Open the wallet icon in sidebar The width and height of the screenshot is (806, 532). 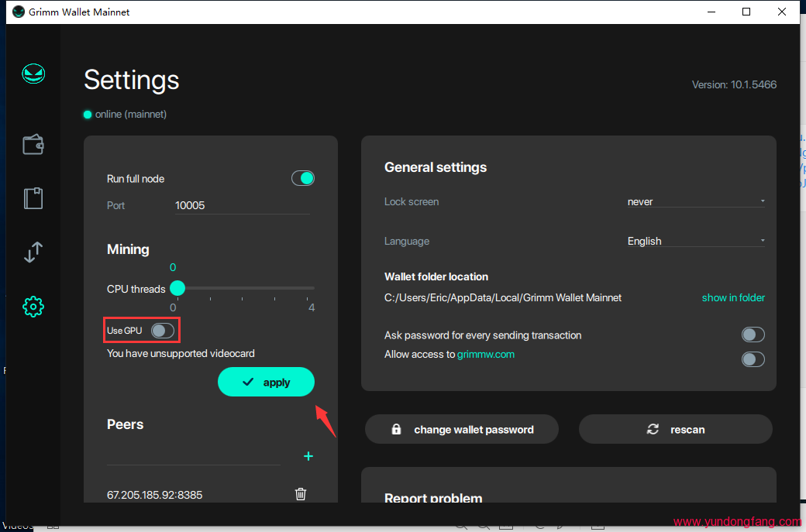coord(33,144)
